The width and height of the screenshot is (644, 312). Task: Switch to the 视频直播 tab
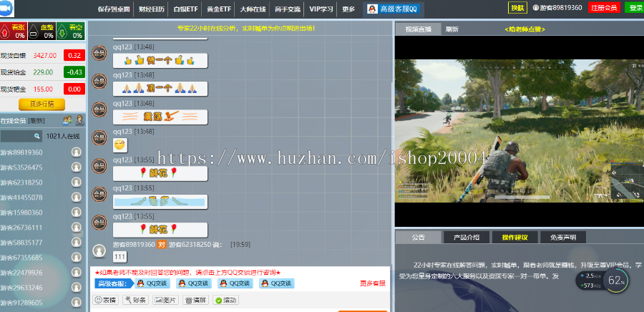pos(418,29)
